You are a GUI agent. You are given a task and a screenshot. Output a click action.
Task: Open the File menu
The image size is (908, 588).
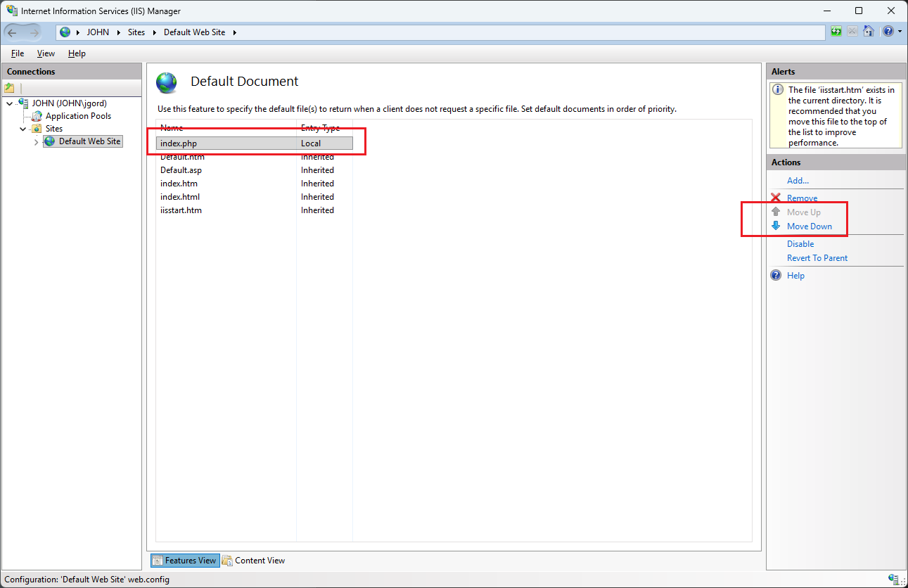(18, 53)
